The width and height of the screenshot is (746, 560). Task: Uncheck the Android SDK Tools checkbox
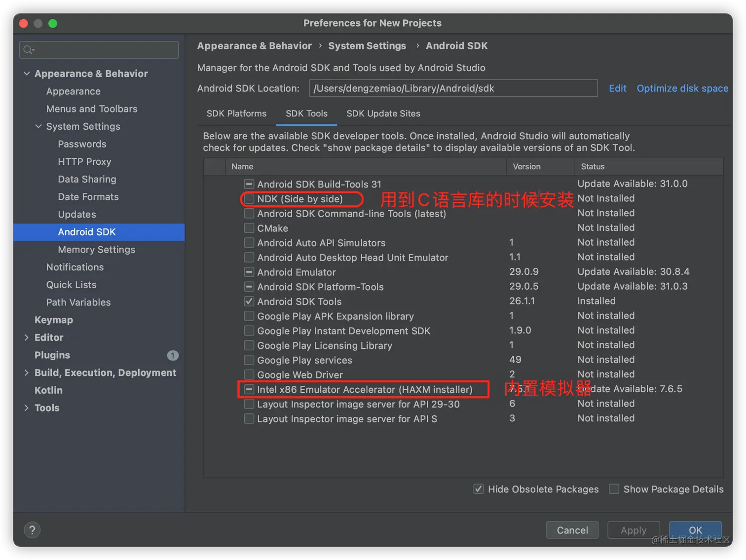click(x=249, y=301)
